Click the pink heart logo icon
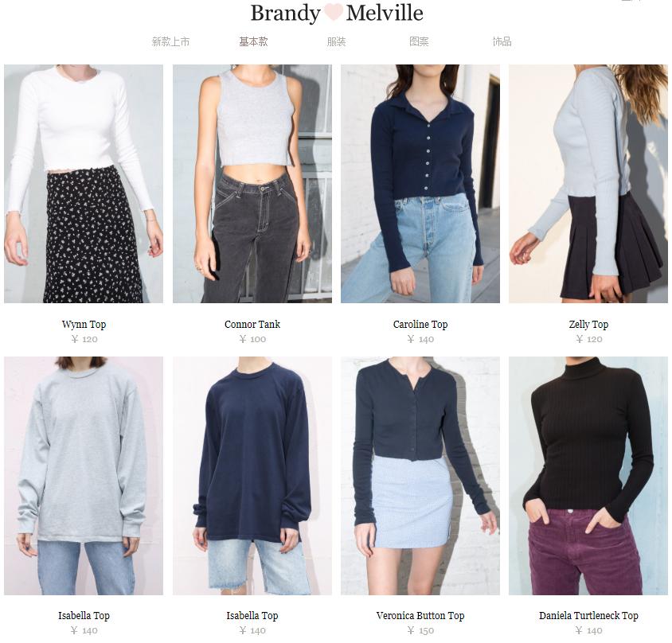Image resolution: width=672 pixels, height=643 pixels. pyautogui.click(x=334, y=13)
